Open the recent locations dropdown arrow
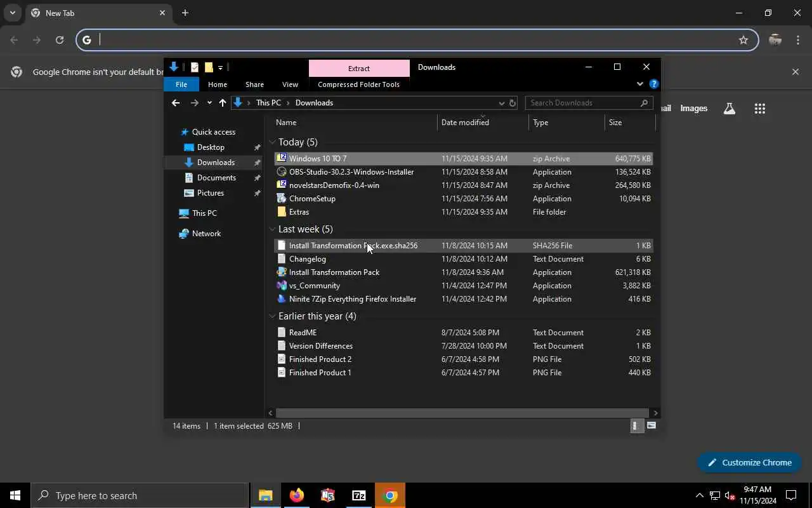This screenshot has width=812, height=508. (209, 103)
